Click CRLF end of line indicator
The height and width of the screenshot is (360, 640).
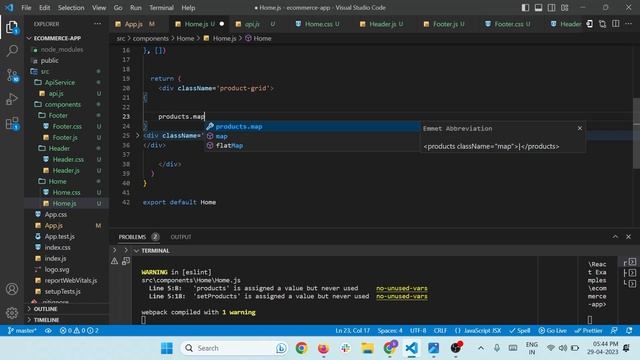pyautogui.click(x=440, y=331)
